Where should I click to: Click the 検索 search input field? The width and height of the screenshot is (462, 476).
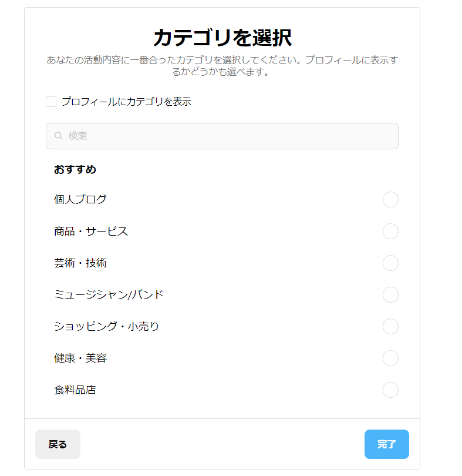coord(229,136)
